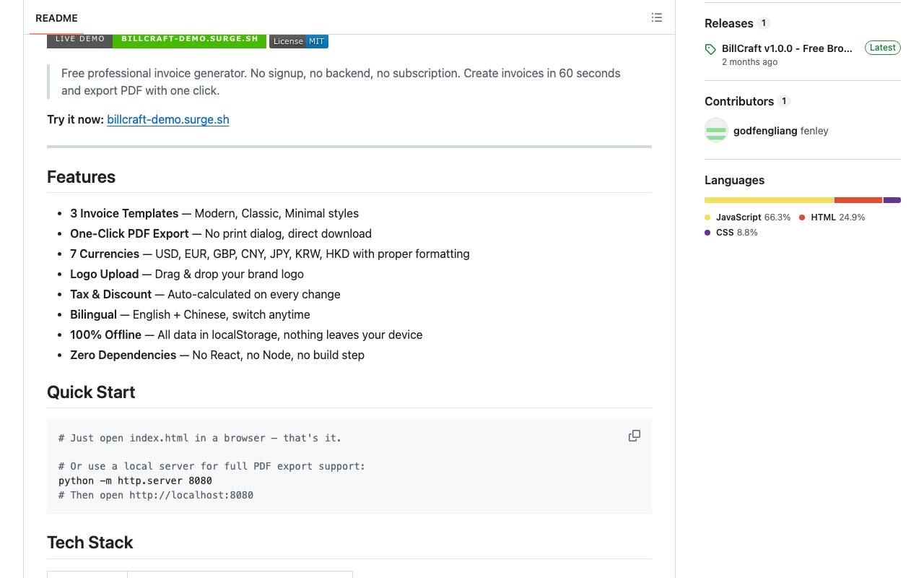This screenshot has height=578, width=924.
Task: Open the billcraft-demo.surge.sh link
Action: [x=168, y=119]
